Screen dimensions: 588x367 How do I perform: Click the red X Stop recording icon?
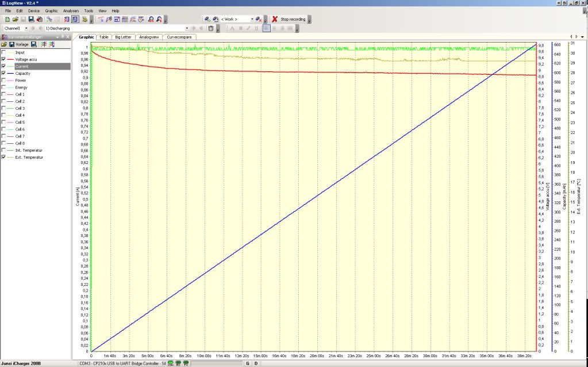tap(275, 19)
